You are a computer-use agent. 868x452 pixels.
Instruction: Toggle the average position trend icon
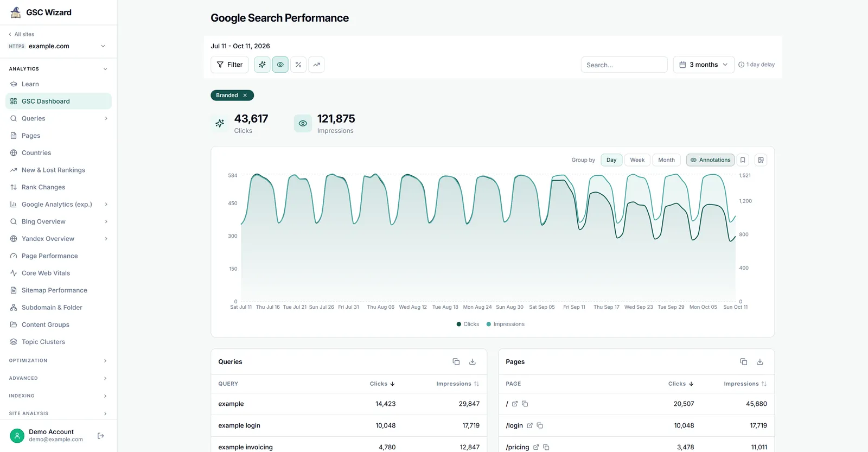point(317,65)
